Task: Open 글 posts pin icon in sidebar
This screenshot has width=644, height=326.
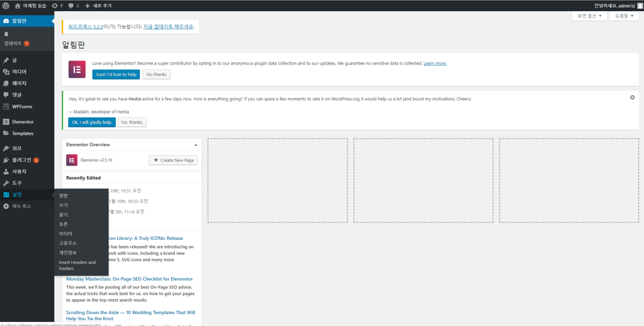Action: (x=6, y=60)
